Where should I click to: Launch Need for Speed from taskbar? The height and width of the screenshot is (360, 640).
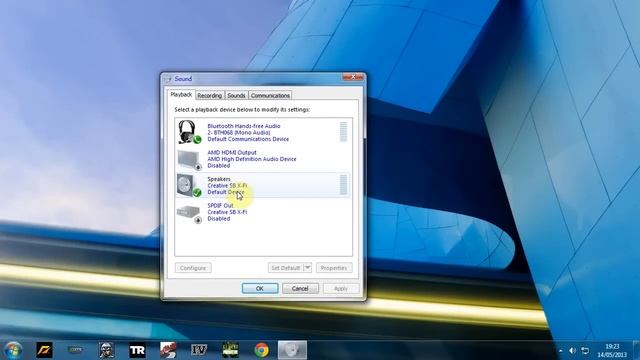(x=44, y=350)
